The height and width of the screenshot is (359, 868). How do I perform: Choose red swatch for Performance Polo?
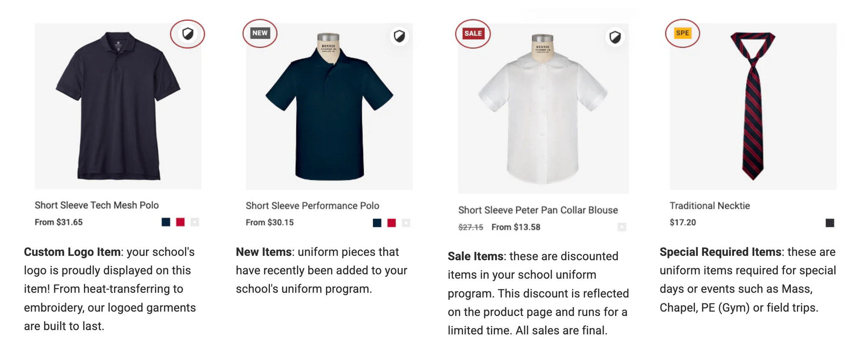[x=391, y=223]
